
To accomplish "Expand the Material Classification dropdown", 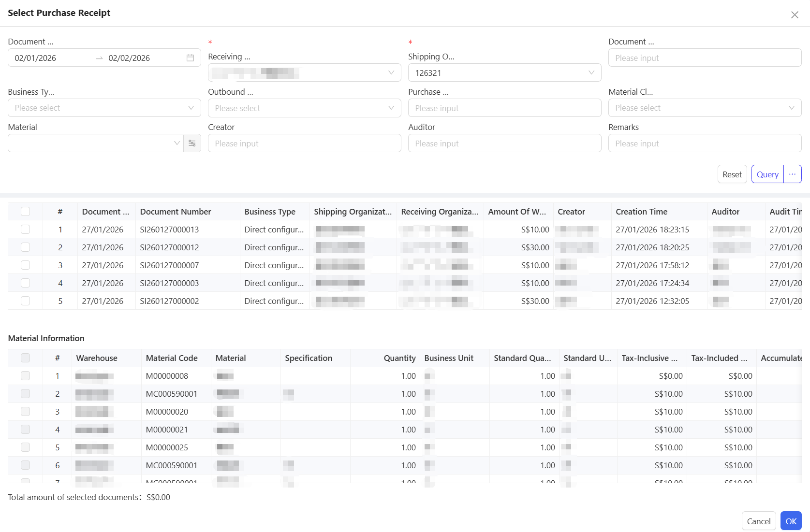I will [791, 108].
